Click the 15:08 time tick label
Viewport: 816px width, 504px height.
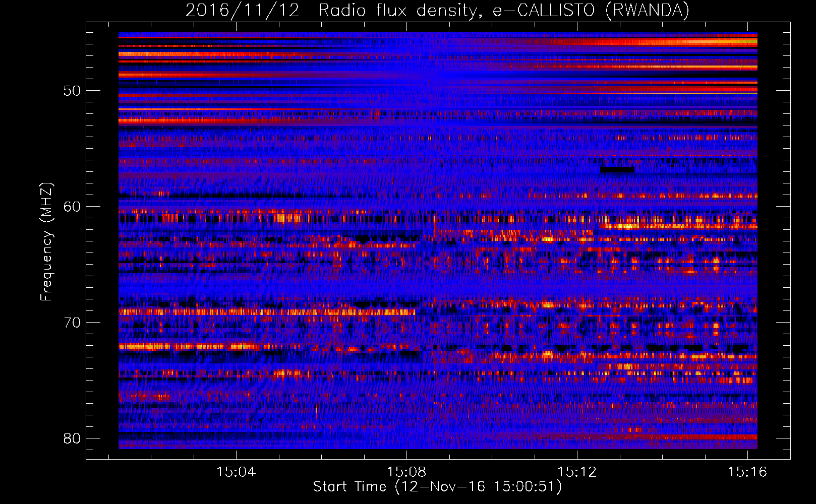[406, 472]
